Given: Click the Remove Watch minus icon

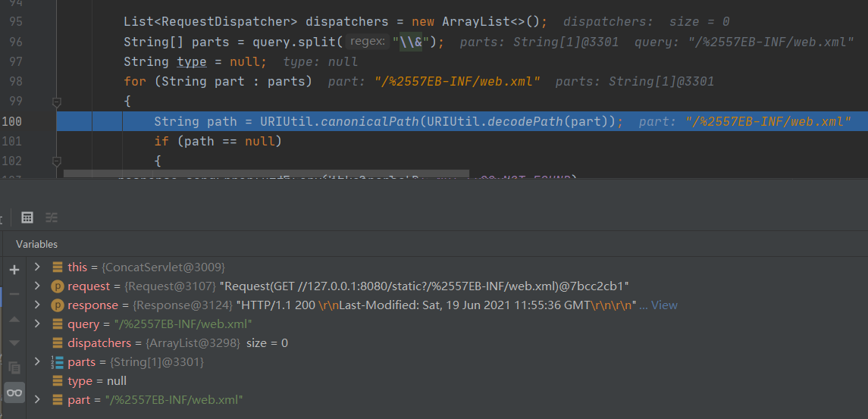Looking at the screenshot, I should 14,293.
